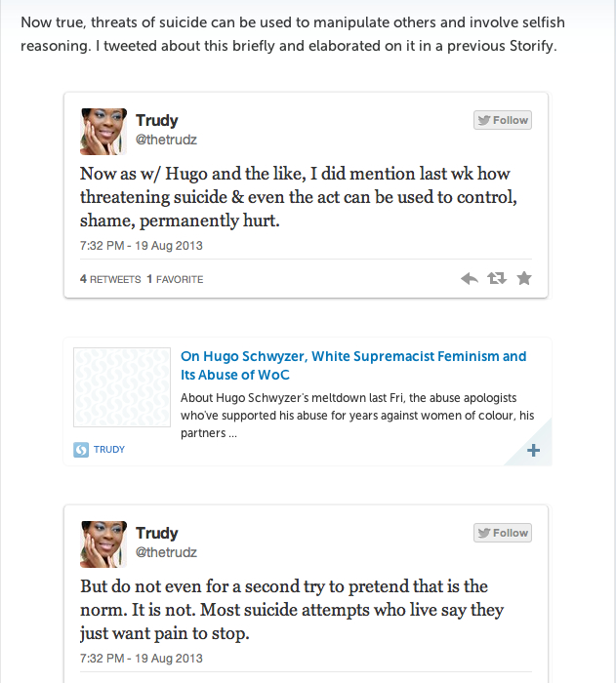Click the TRUDY author label on Storify card
The height and width of the screenshot is (683, 616).
[x=109, y=450]
